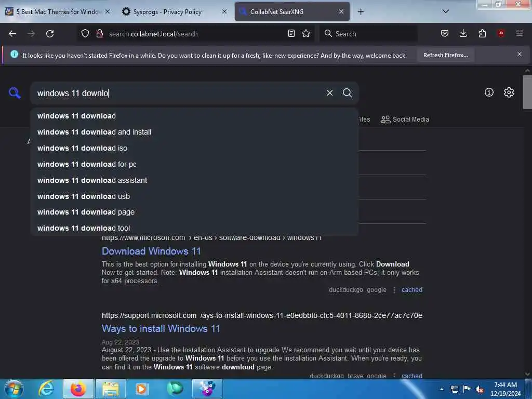Open the Action Center flag tray icon
This screenshot has width=532, height=399.
467,389
